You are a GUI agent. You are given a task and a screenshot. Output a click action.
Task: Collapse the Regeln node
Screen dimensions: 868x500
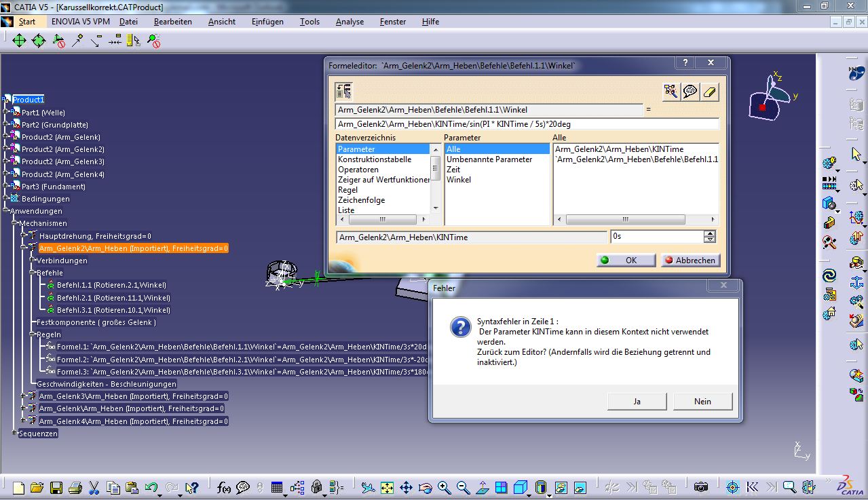[x=32, y=334]
